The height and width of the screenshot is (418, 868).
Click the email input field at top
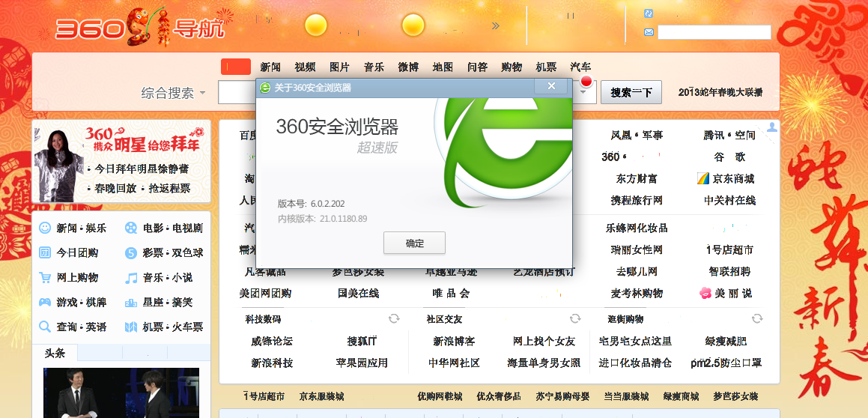(x=714, y=32)
